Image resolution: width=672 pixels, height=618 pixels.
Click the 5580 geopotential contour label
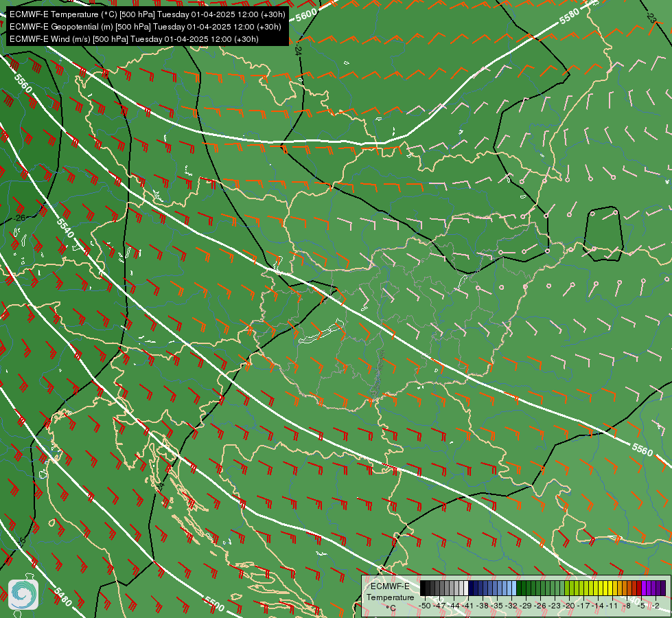(x=569, y=16)
